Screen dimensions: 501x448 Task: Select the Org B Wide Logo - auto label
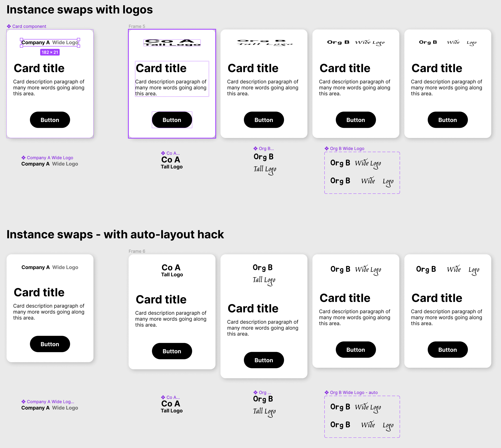(354, 393)
